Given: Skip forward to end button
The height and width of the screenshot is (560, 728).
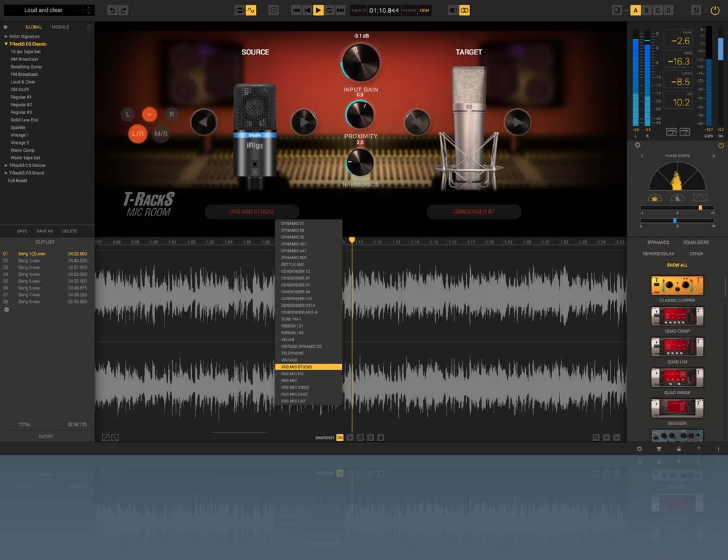Looking at the screenshot, I should [340, 10].
